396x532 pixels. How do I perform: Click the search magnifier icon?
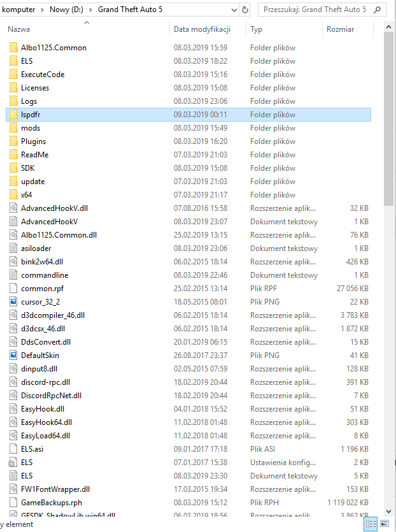coord(377,10)
